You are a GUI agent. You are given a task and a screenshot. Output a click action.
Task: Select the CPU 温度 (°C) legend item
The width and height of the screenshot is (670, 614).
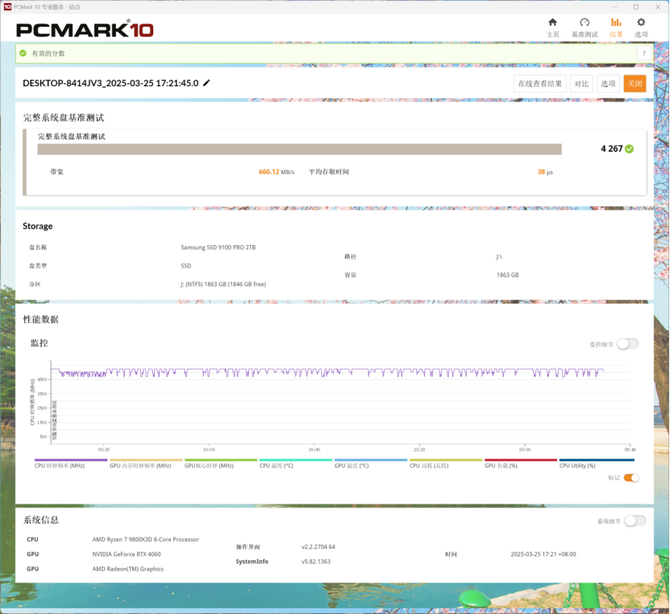(x=276, y=465)
